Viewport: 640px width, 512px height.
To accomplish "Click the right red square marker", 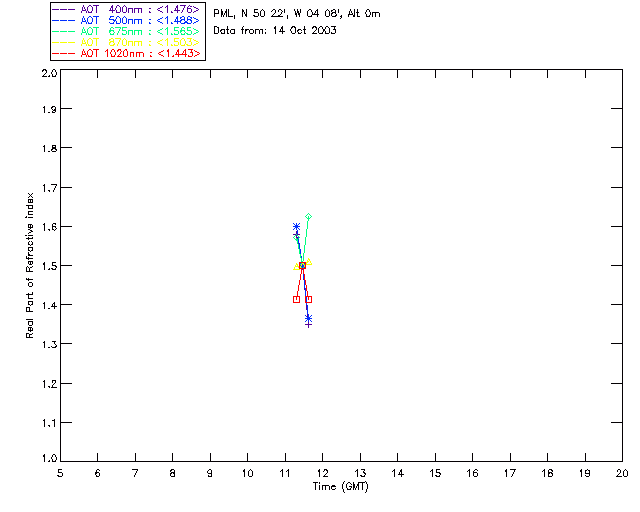I will pos(309,299).
